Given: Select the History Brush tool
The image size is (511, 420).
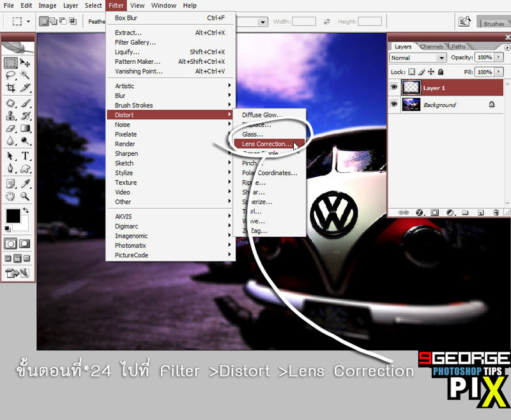Looking at the screenshot, I should pos(25,116).
